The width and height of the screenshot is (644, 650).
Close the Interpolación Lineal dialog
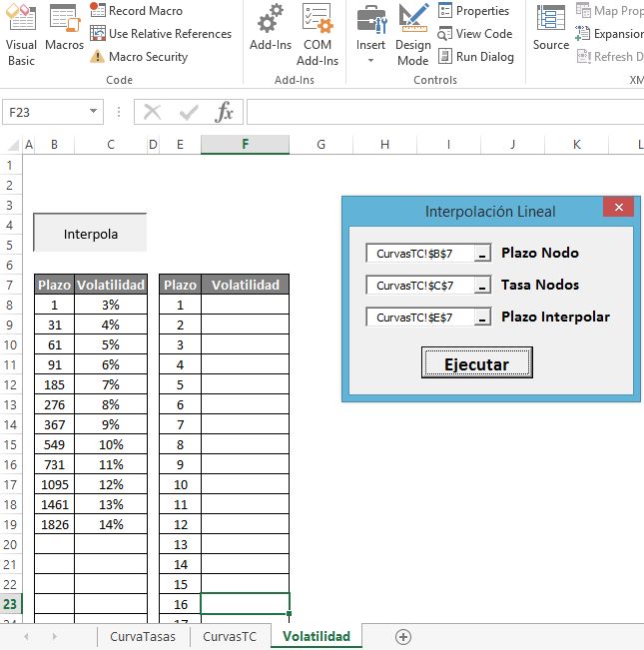[x=618, y=207]
